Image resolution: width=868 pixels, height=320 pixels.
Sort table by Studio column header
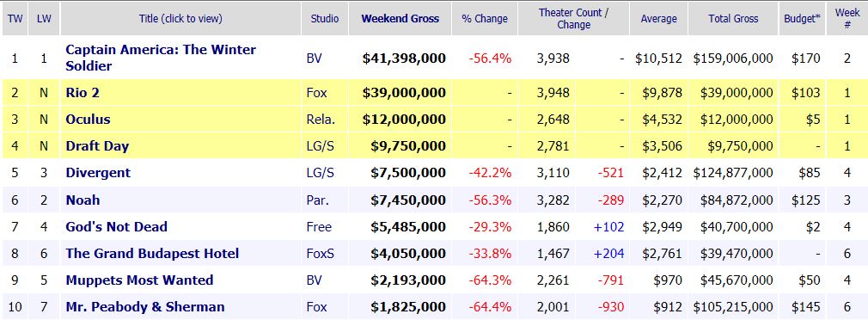click(x=324, y=18)
